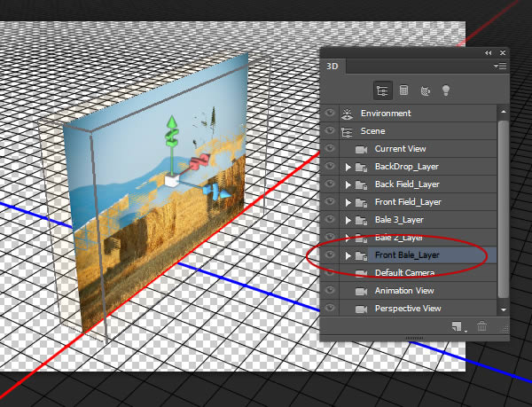This screenshot has width=532, height=407.
Task: Toggle visibility of Scene
Action: coord(330,130)
